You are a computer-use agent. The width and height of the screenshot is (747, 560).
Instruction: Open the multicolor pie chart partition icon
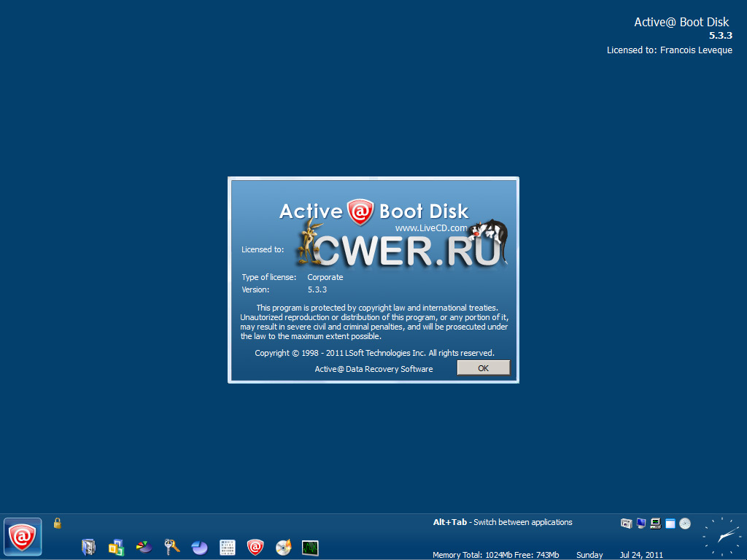tap(144, 547)
